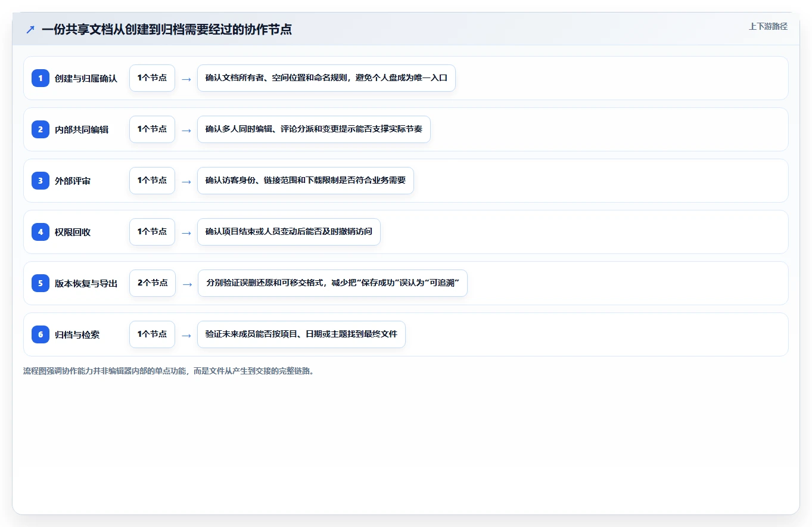Click the arrow in the 创建与归属确认 row
This screenshot has height=527, width=812.
pyautogui.click(x=186, y=79)
